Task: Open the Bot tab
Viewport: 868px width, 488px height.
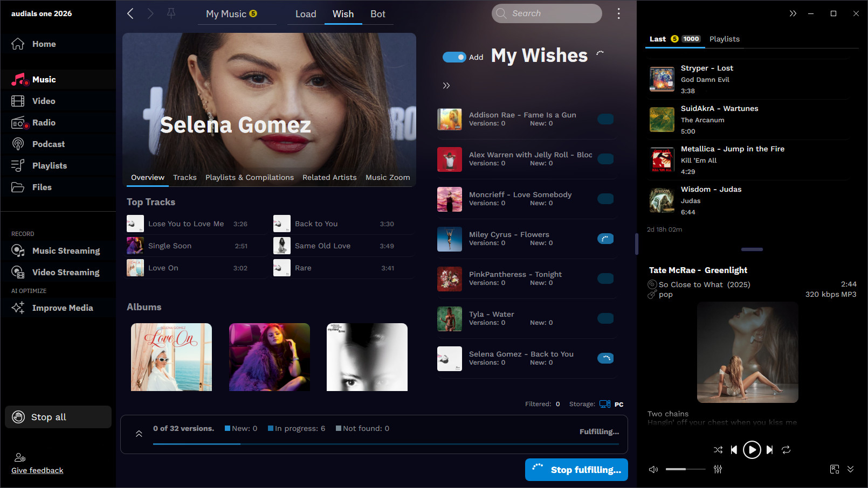Action: (x=378, y=14)
